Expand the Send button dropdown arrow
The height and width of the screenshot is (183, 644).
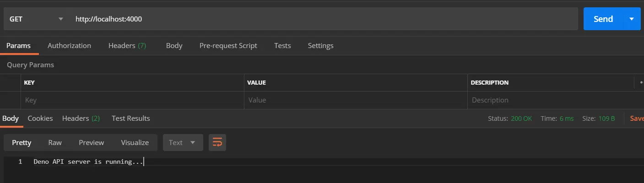coord(632,19)
